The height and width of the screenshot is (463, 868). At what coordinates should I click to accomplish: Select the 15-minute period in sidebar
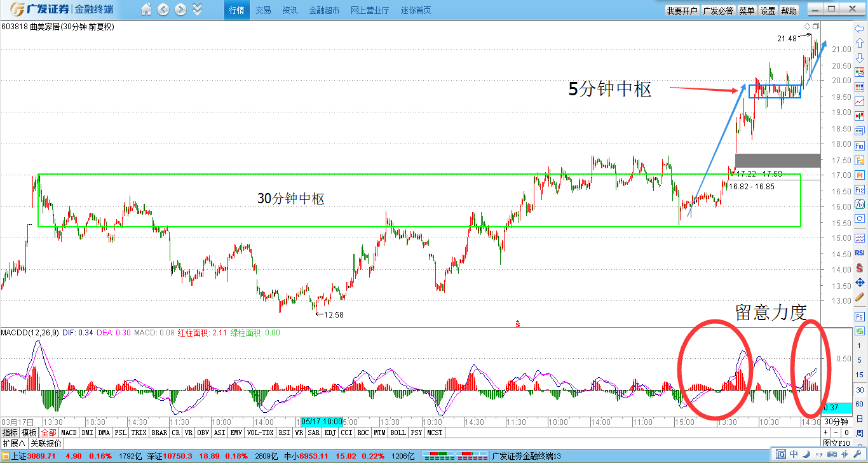coord(860,375)
